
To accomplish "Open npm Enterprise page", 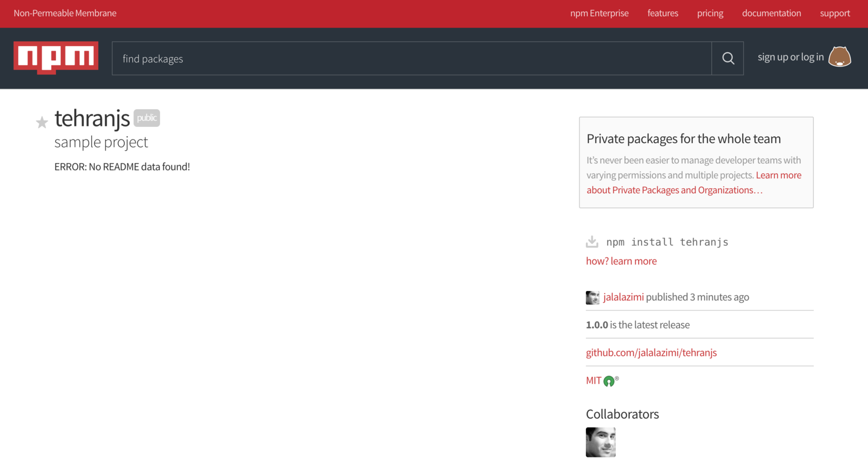I will (599, 13).
